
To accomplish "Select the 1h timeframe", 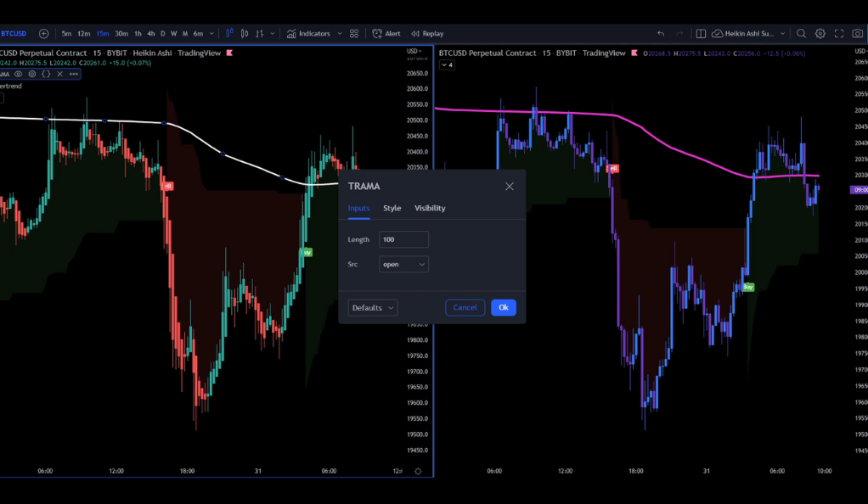I will click(x=138, y=34).
